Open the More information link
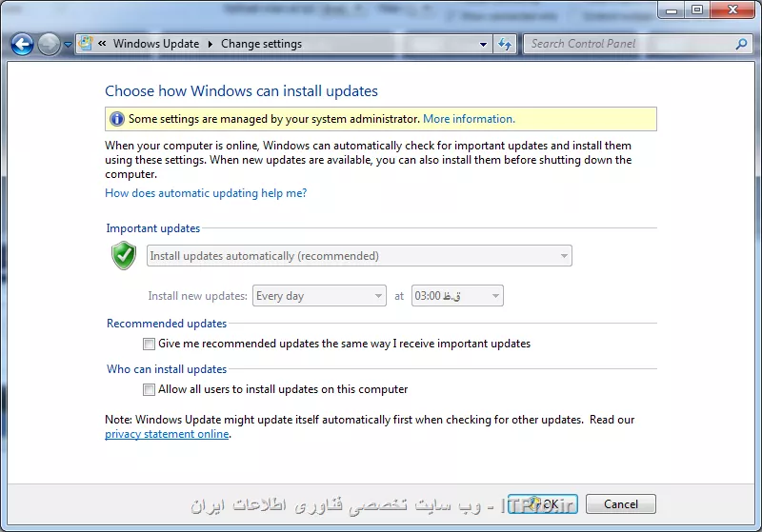762x532 pixels. click(469, 119)
